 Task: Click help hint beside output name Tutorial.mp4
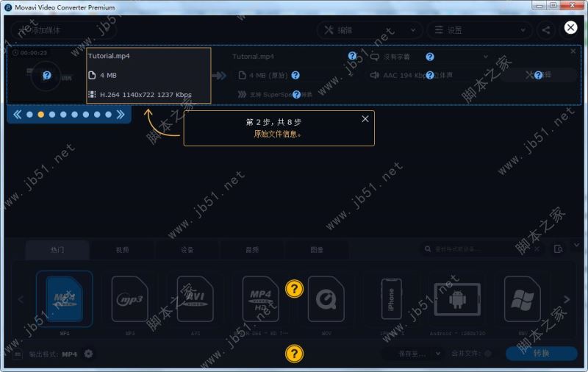[352, 56]
